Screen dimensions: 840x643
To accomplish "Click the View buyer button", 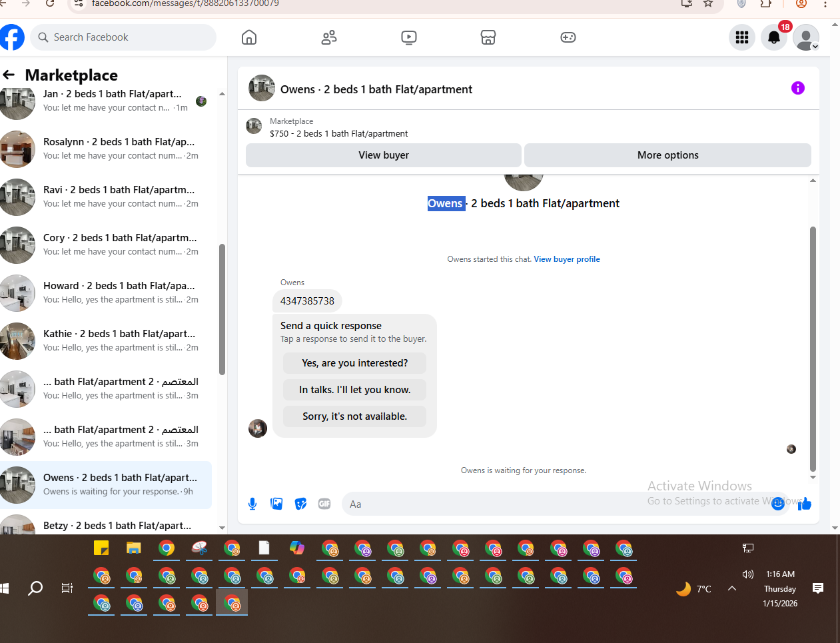I will point(384,155).
